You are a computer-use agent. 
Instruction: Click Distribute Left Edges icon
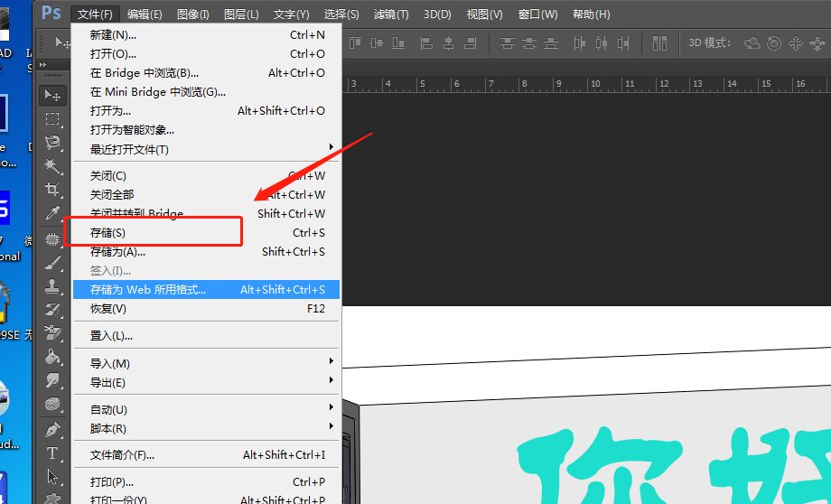pos(579,43)
